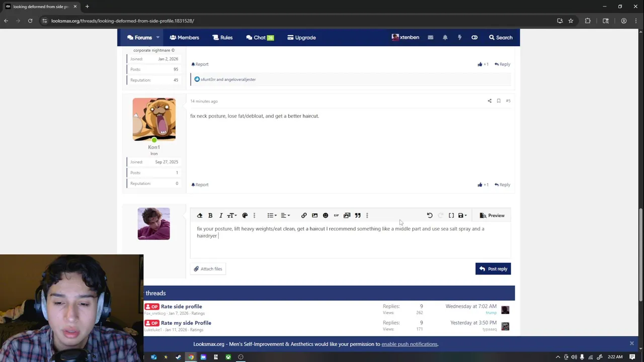Open the smilies emoji picker

tap(326, 215)
